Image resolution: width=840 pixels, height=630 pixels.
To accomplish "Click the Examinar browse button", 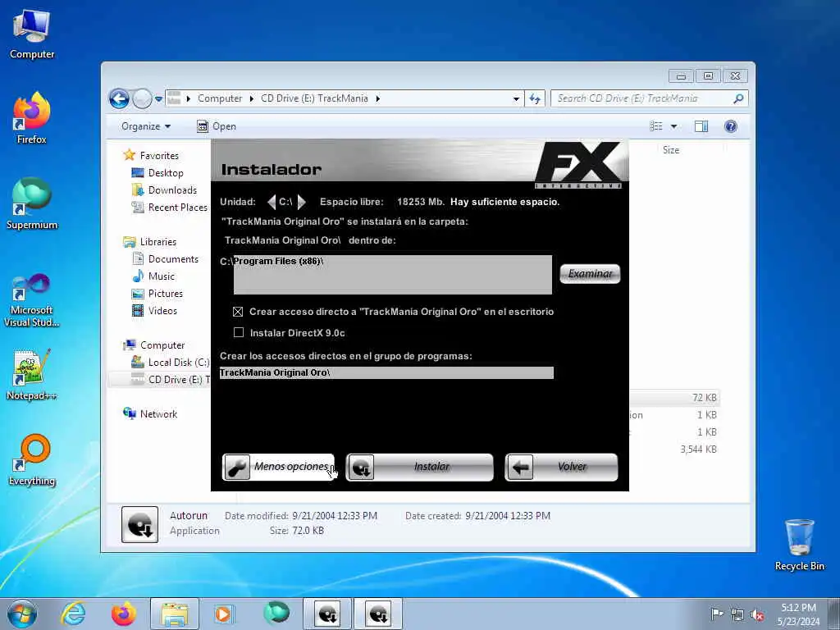I will coord(590,274).
